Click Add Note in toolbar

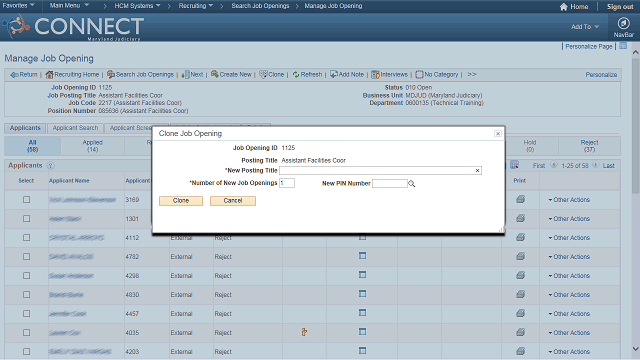347,75
